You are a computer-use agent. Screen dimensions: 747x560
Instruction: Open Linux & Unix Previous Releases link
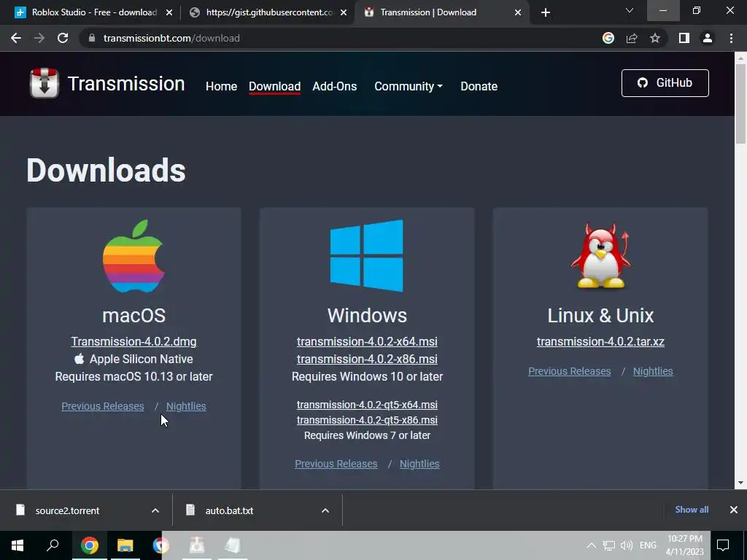tap(569, 371)
